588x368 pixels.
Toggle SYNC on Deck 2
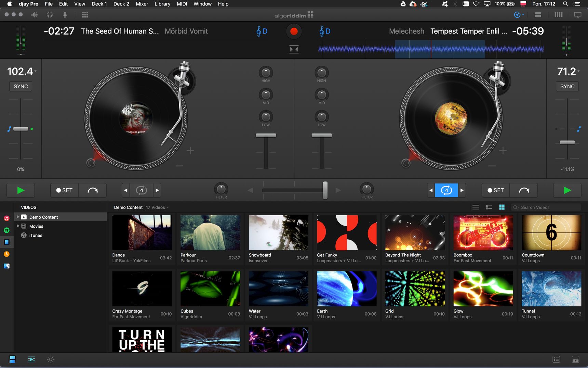(567, 86)
